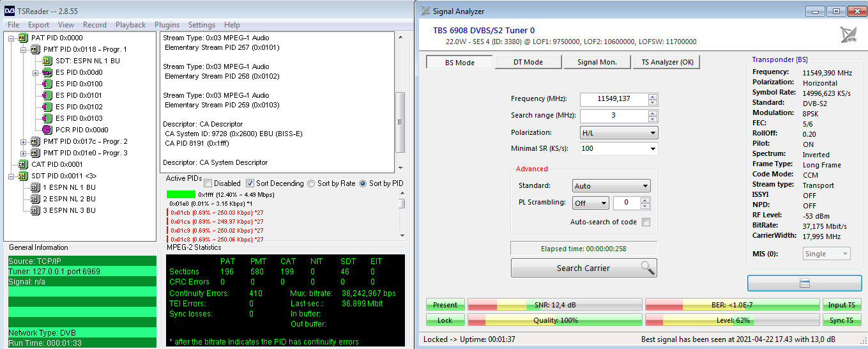Click the magnifier icon on Search Carrier
This screenshot has width=868, height=349.
coord(648,268)
